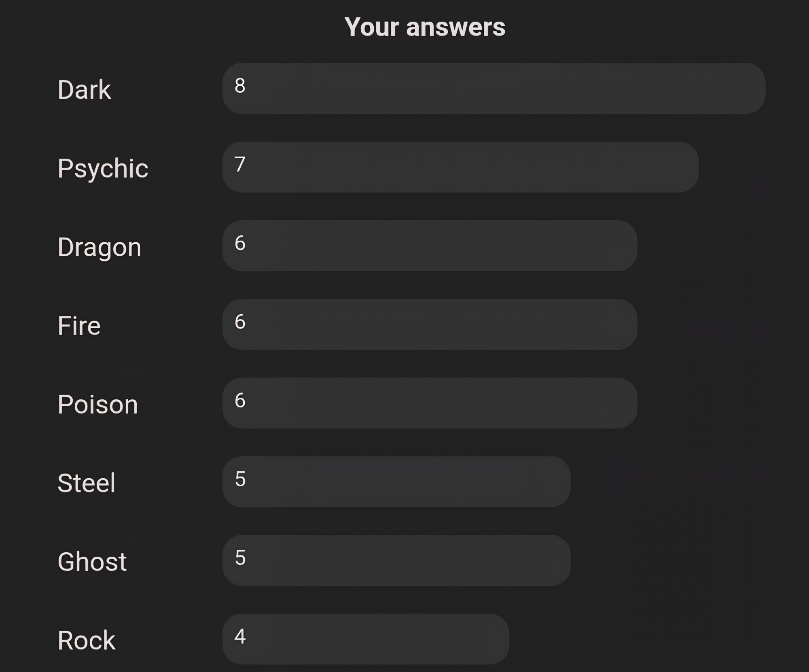Select the Dark type label
Screen dimensions: 809x672
(84, 89)
